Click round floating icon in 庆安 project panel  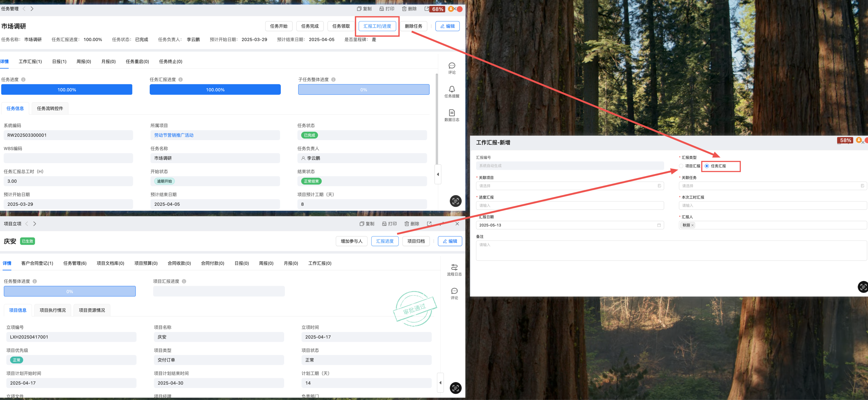pyautogui.click(x=456, y=388)
